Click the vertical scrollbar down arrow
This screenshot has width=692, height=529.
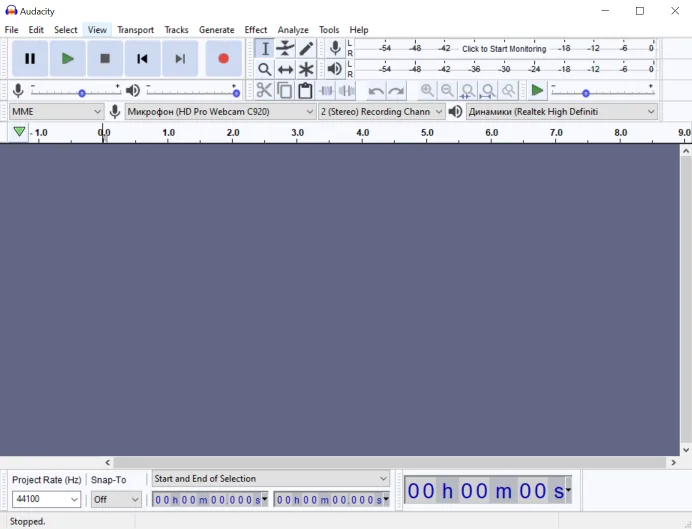point(686,450)
